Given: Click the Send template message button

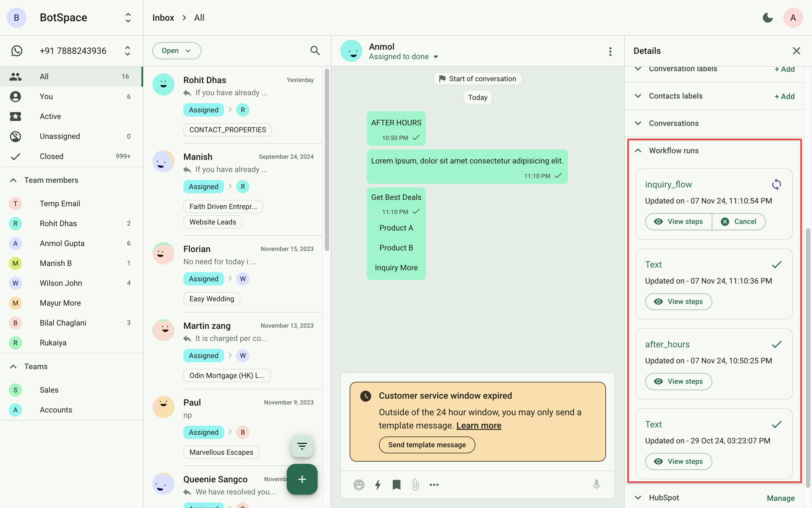Looking at the screenshot, I should coord(427,445).
